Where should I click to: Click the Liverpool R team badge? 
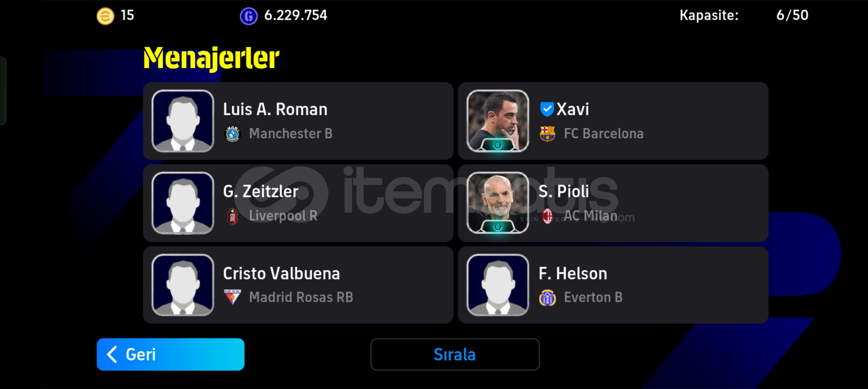pyautogui.click(x=232, y=216)
